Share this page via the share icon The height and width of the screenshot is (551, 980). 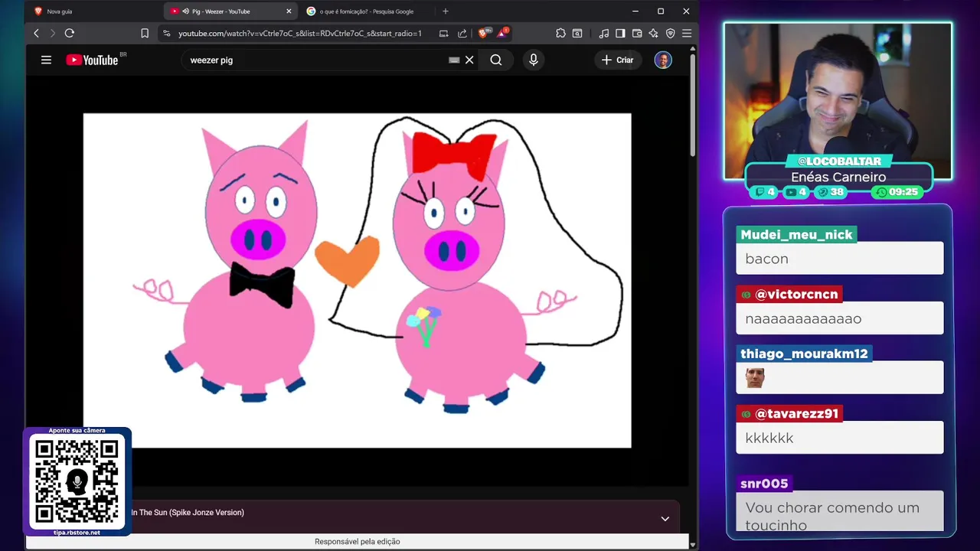462,33
